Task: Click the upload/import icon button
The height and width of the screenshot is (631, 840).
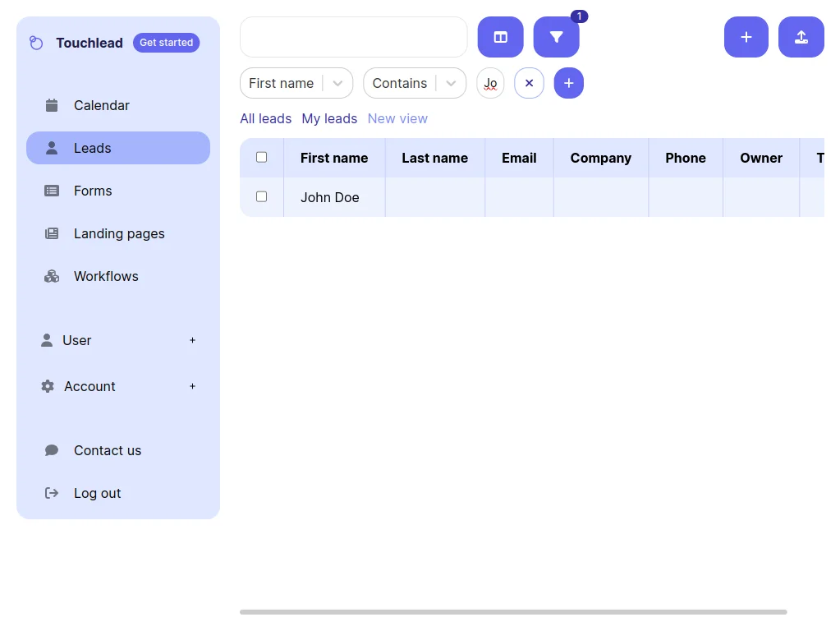Action: click(801, 37)
